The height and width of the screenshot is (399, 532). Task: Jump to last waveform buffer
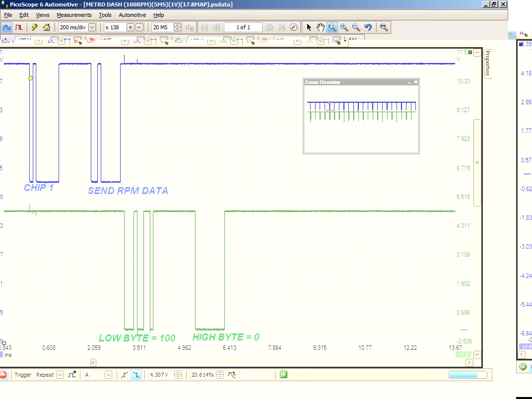coord(281,27)
